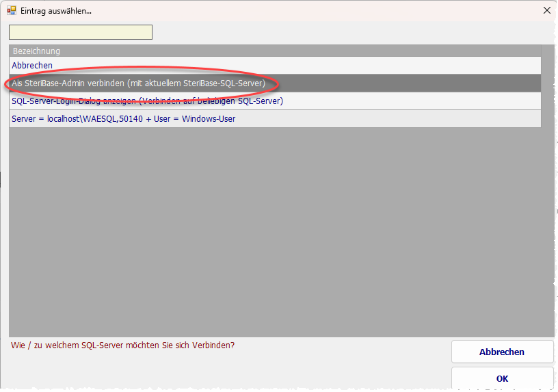Click the 'Bezeichnung' column header
The image size is (558, 392).
275,51
